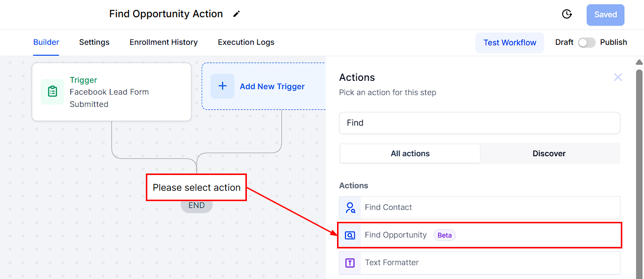Open the Execution Logs tab
The image size is (644, 279).
coord(246,42)
